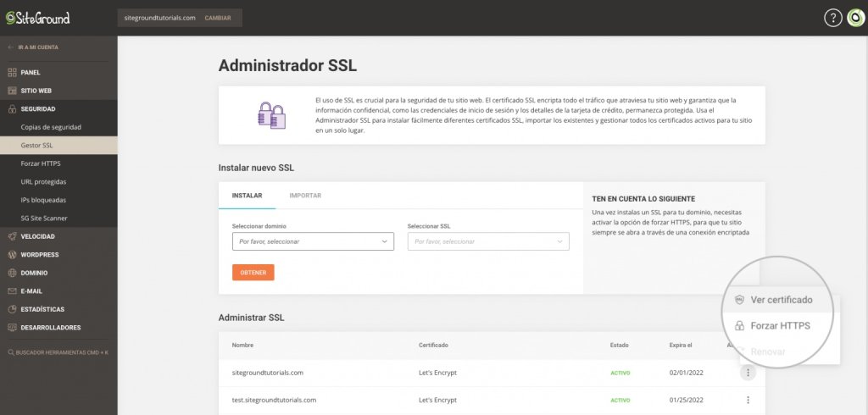
Task: Click the SiteGround logo
Action: [x=37, y=18]
